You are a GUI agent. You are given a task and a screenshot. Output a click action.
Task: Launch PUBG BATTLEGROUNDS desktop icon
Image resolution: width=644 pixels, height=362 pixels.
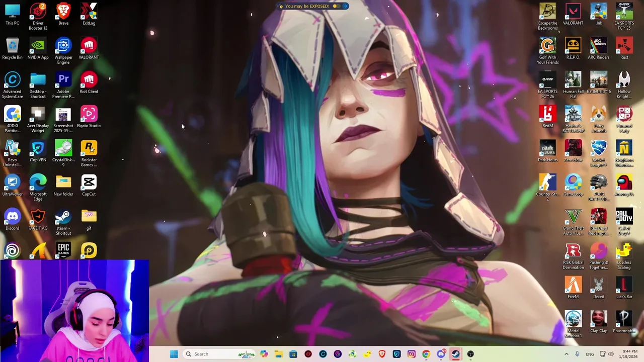(x=599, y=188)
